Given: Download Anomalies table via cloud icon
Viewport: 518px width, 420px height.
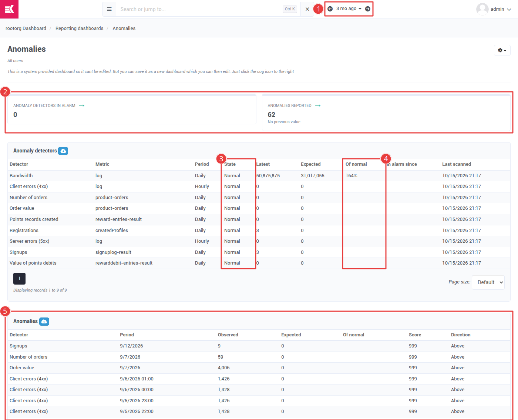Looking at the screenshot, I should pos(44,322).
